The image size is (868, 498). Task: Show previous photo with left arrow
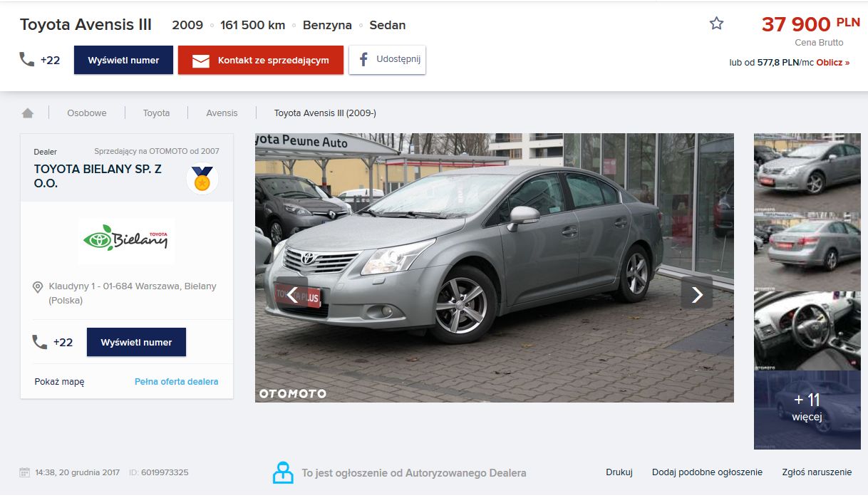click(x=292, y=293)
